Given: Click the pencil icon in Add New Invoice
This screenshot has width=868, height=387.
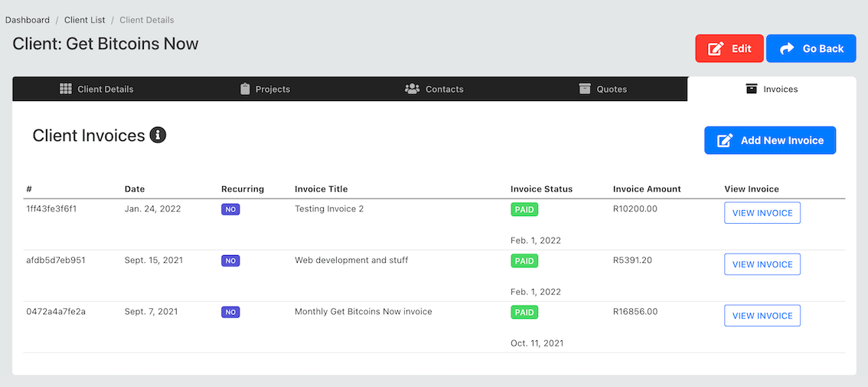Looking at the screenshot, I should click(x=725, y=140).
